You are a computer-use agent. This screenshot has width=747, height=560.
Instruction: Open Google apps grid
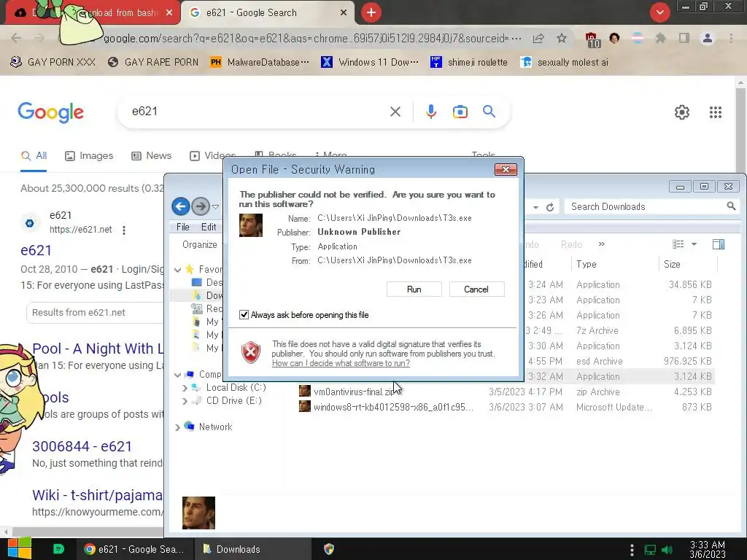pos(716,112)
